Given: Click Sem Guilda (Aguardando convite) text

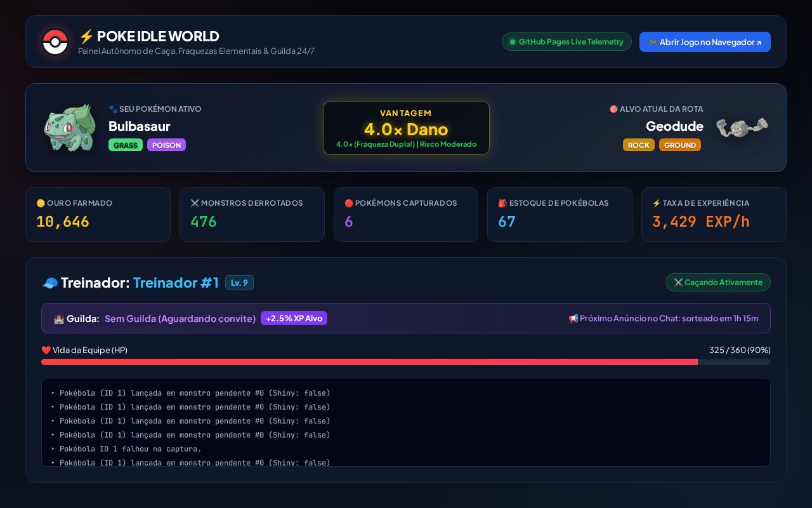Looking at the screenshot, I should pyautogui.click(x=180, y=319).
